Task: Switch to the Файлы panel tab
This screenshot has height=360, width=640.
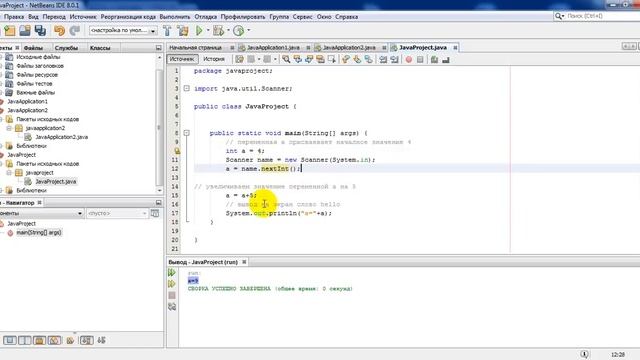Action: [33, 48]
